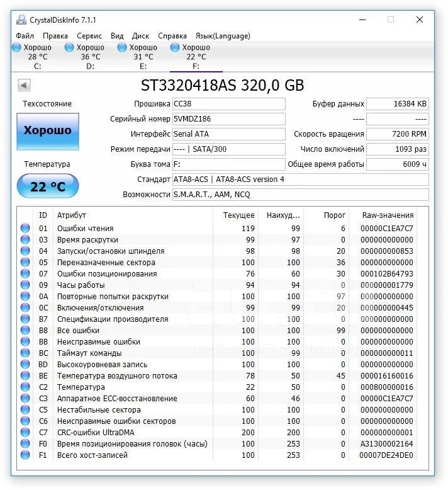Click status icon for Неисправимые ошибки row

(x=25, y=341)
